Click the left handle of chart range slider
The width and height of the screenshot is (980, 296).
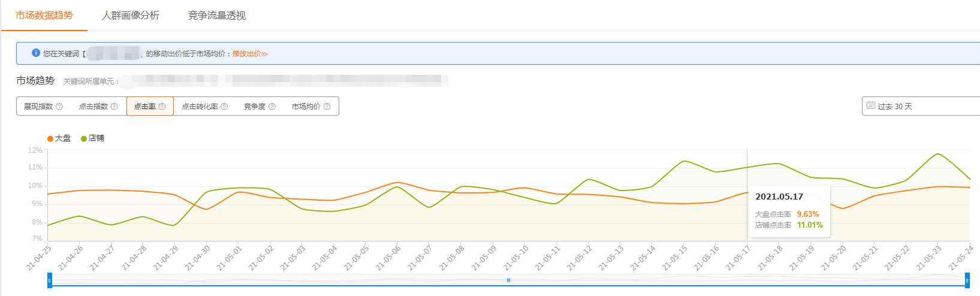pos(50,280)
